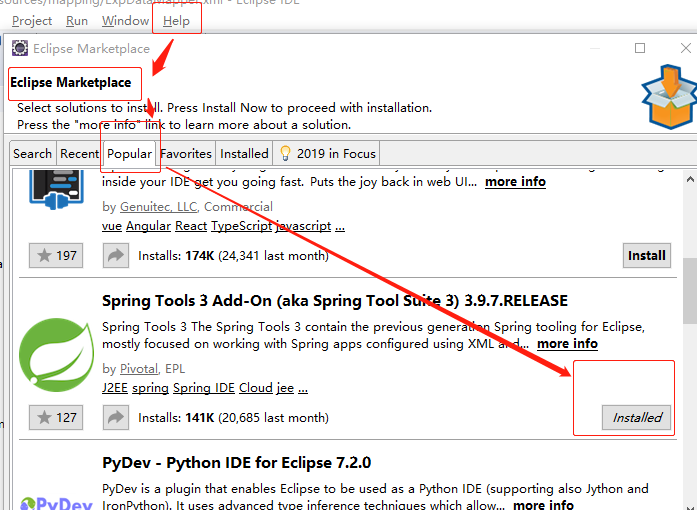The image size is (697, 510).
Task: Open the Pivotal vendor link
Action: [139, 369]
